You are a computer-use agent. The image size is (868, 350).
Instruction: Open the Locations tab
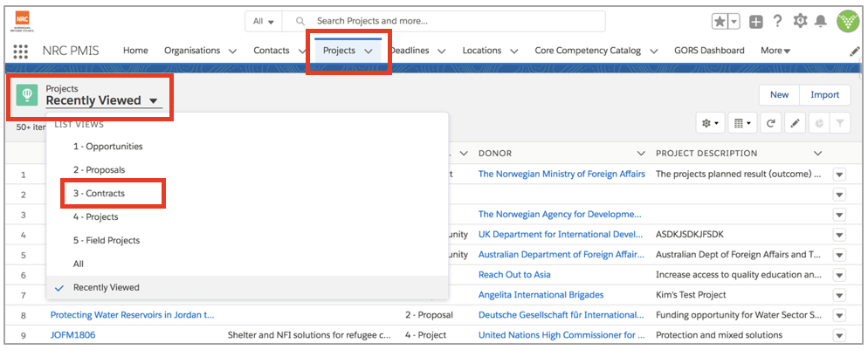(x=482, y=51)
